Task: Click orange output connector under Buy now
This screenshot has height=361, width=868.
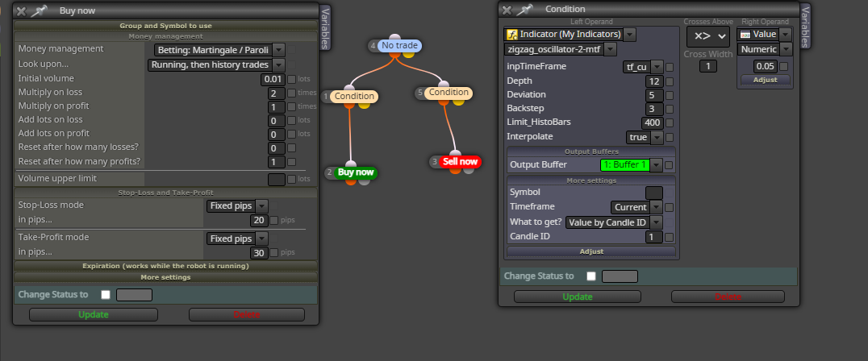Action: [x=350, y=180]
